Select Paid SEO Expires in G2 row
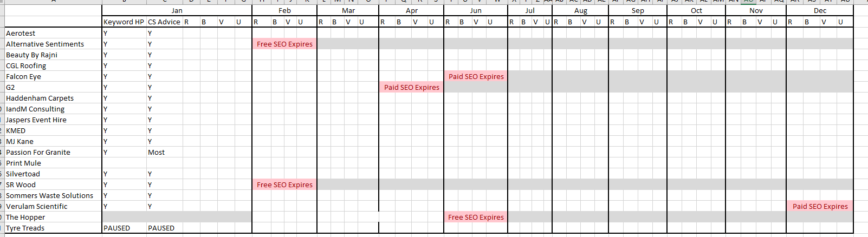868x237 pixels. [411, 87]
